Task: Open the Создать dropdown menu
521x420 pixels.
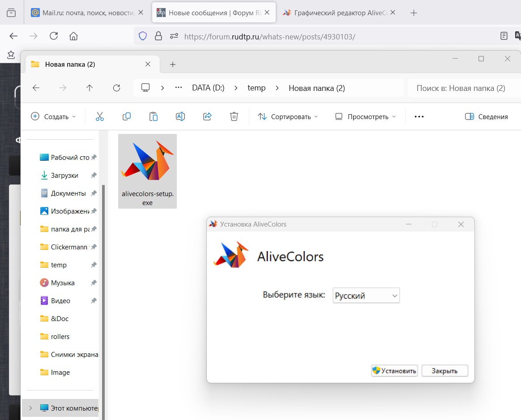Action: click(54, 116)
